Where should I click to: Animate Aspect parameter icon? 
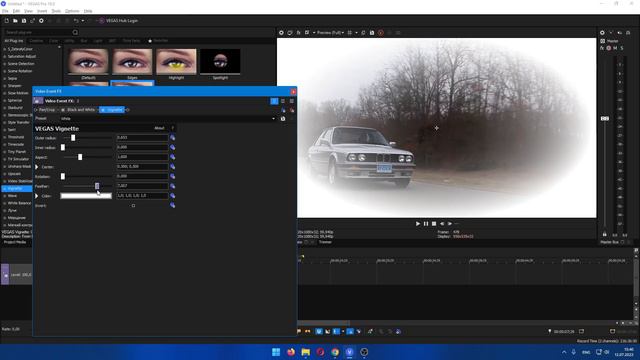(173, 157)
